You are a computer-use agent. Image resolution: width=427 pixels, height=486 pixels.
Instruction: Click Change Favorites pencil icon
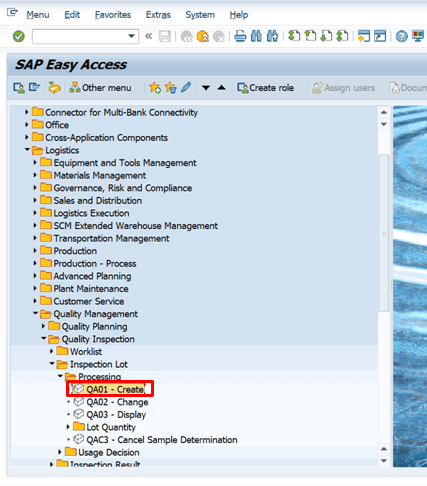186,88
